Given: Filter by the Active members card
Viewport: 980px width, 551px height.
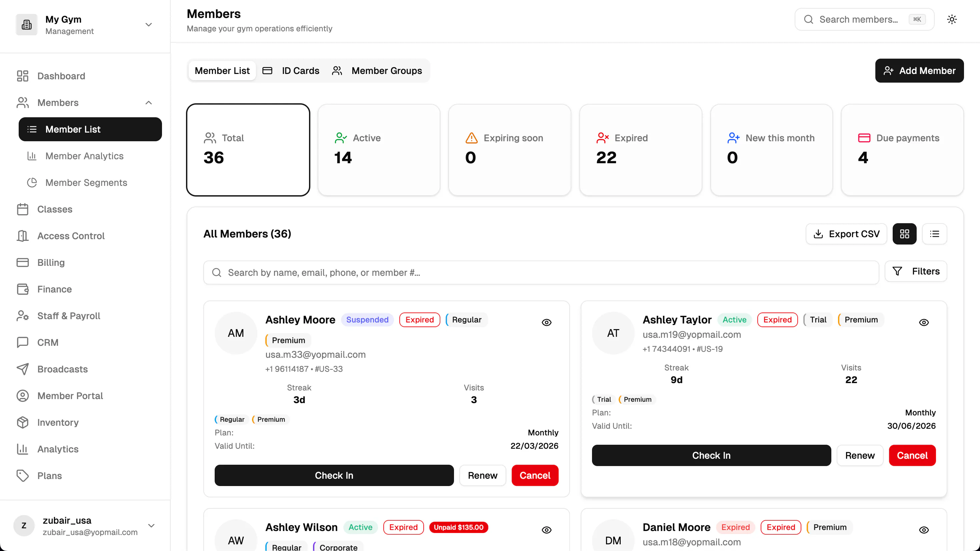Looking at the screenshot, I should (x=379, y=150).
